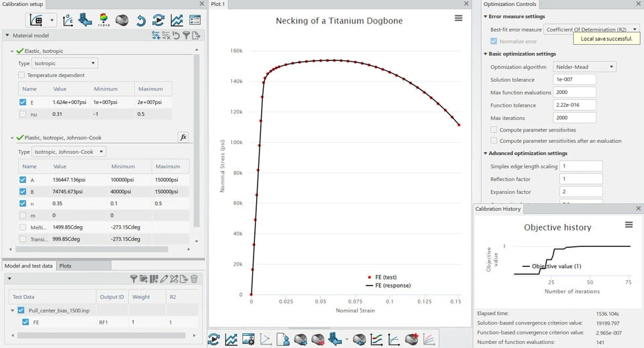Toggle the Temperature dependent checkbox
The height and width of the screenshot is (348, 644).
21,75
